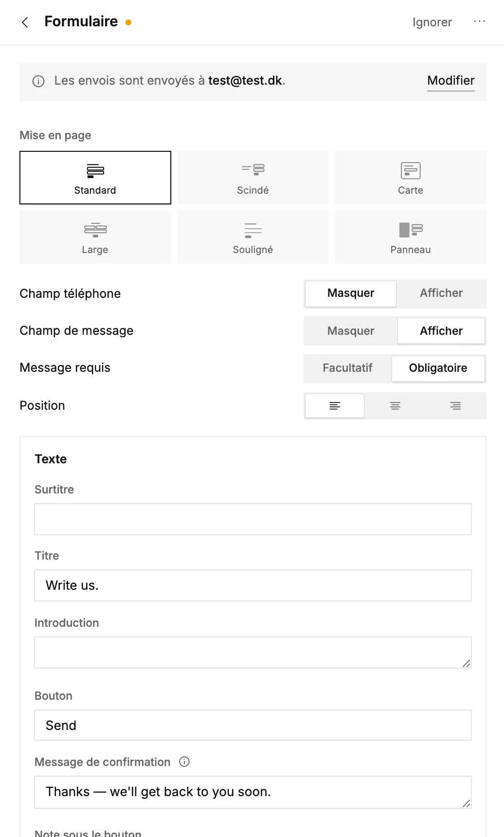Align position to the right

point(455,406)
